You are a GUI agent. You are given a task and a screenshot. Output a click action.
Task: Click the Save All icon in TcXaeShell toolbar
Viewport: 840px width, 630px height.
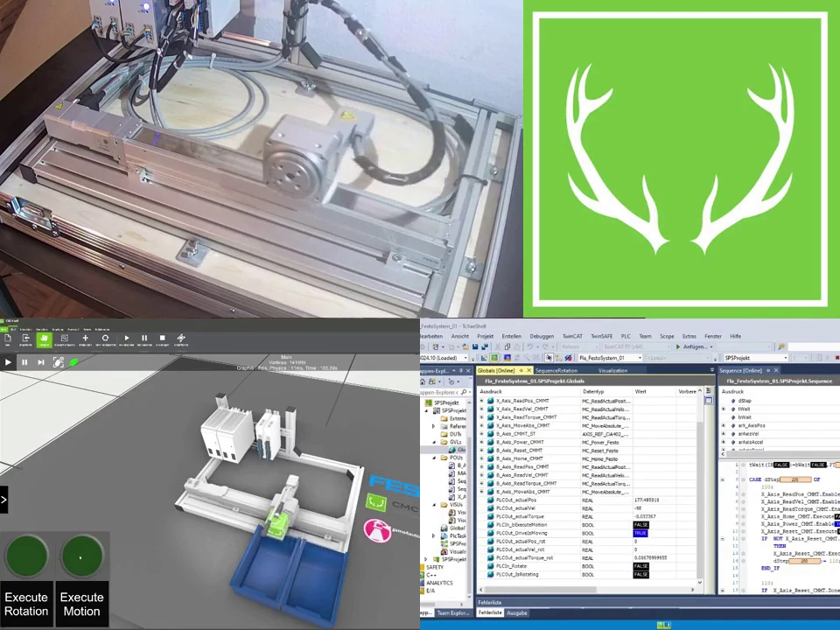[x=486, y=346]
